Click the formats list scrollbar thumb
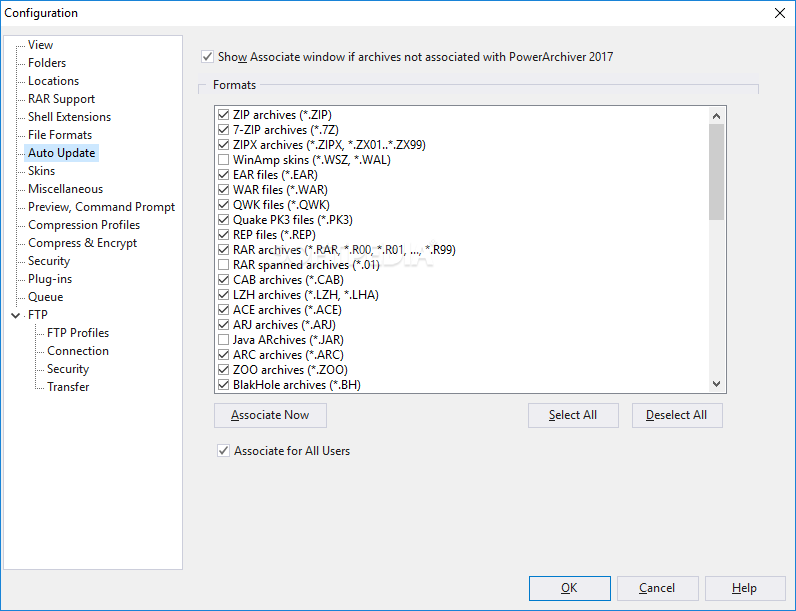This screenshot has height=611, width=796. click(716, 172)
